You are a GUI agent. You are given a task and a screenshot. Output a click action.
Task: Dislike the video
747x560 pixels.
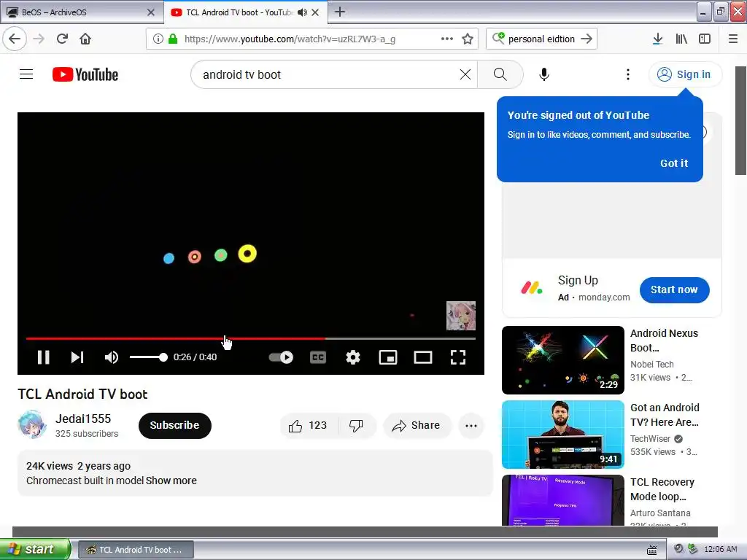pos(357,425)
